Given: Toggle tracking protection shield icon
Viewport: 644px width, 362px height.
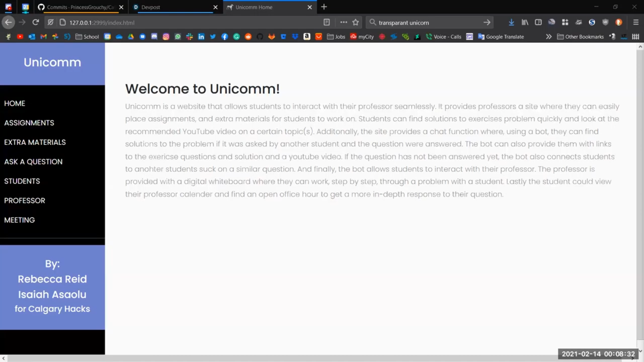Looking at the screenshot, I should (51, 22).
